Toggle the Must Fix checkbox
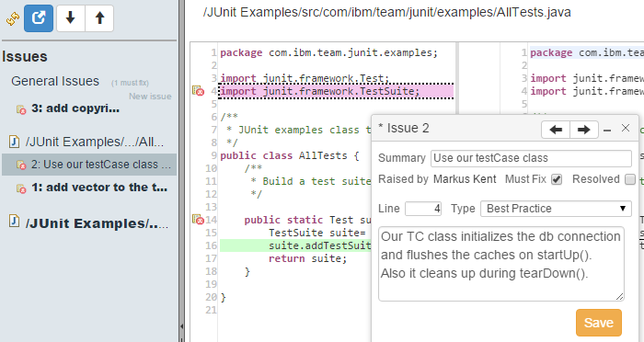 click(557, 179)
